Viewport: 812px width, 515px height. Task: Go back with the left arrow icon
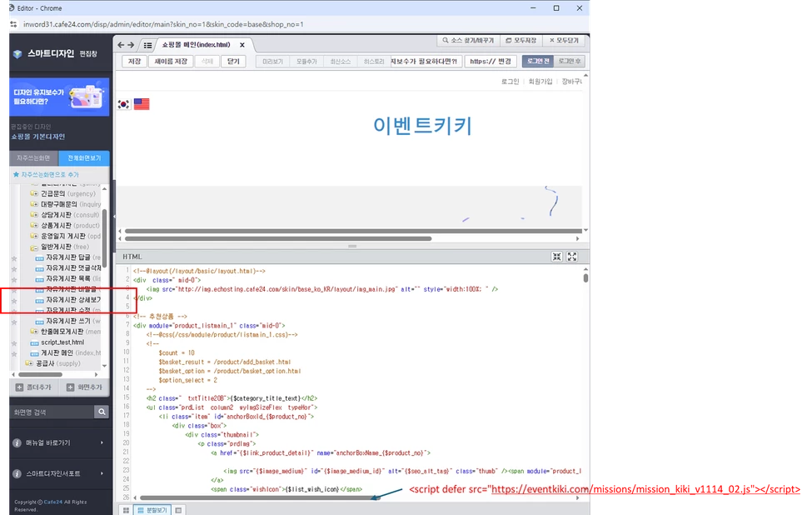click(x=121, y=45)
